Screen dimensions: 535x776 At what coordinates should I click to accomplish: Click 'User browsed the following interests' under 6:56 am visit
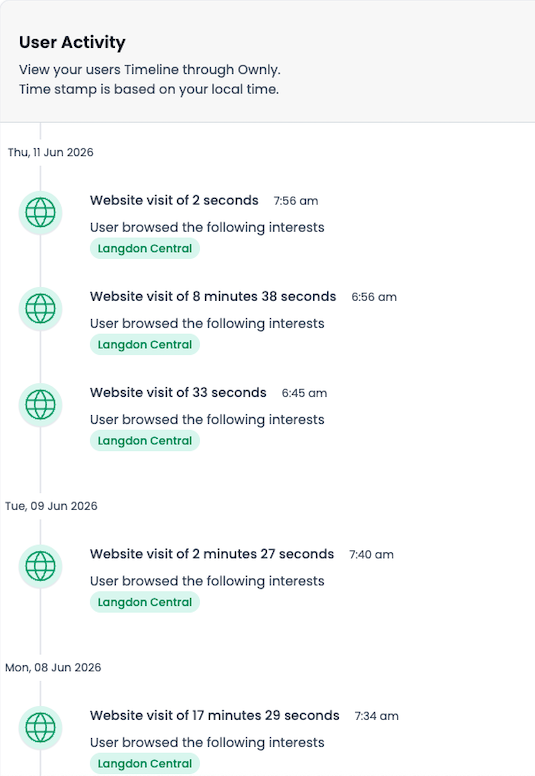[x=207, y=324]
